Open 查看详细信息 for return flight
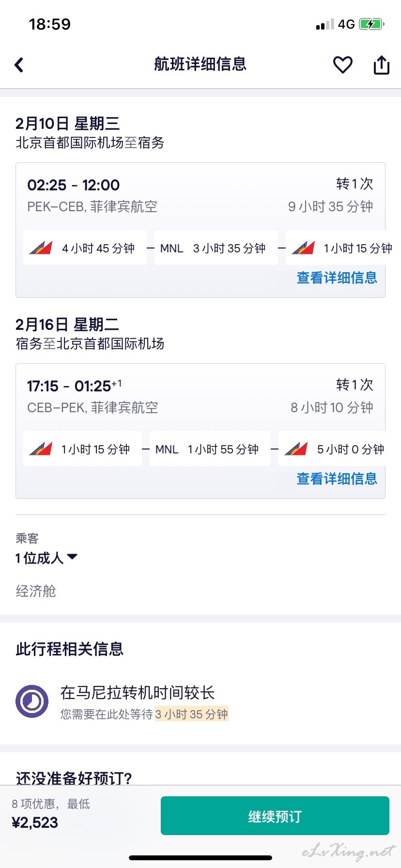 pos(337,479)
